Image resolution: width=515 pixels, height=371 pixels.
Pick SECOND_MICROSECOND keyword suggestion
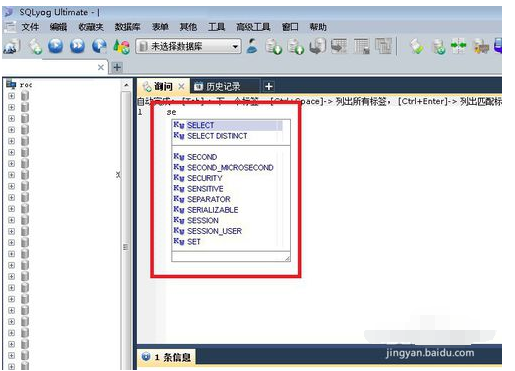click(231, 167)
